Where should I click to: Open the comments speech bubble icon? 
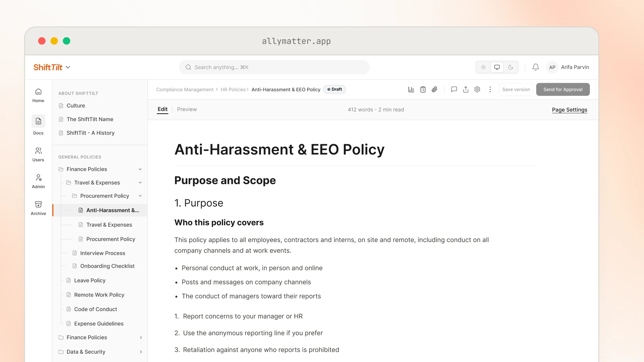coord(454,89)
